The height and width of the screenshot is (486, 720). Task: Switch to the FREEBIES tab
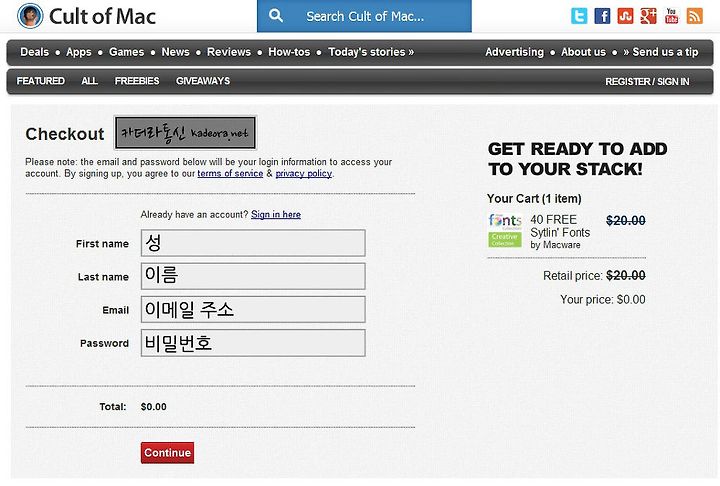coord(137,81)
